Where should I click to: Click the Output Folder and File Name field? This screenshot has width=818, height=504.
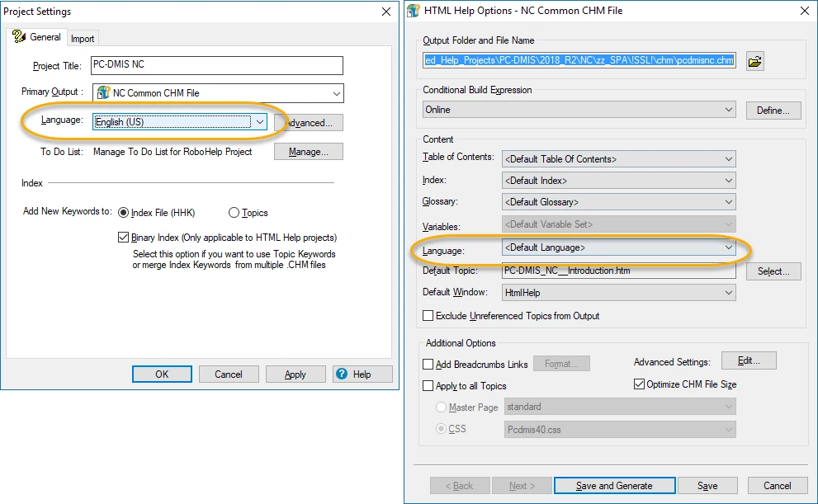pos(579,60)
